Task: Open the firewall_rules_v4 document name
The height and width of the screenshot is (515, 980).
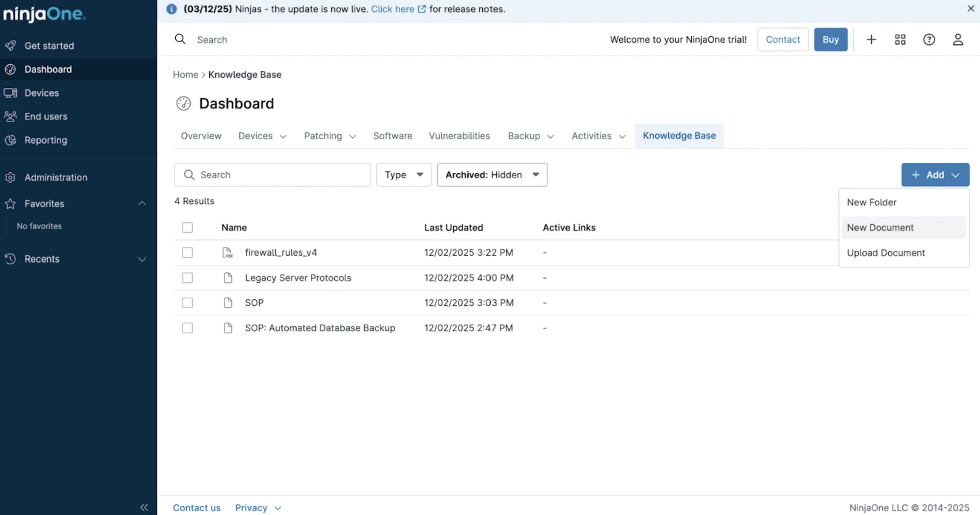Action: point(281,253)
